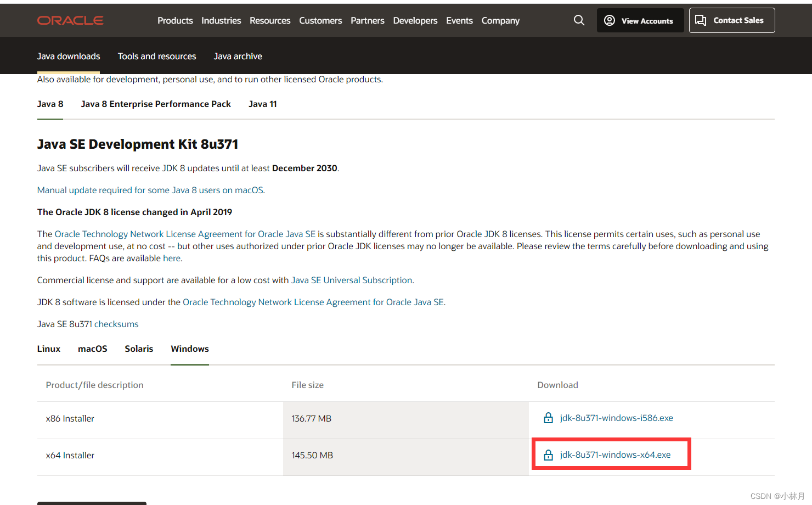
Task: Open the Developers menu
Action: (415, 20)
